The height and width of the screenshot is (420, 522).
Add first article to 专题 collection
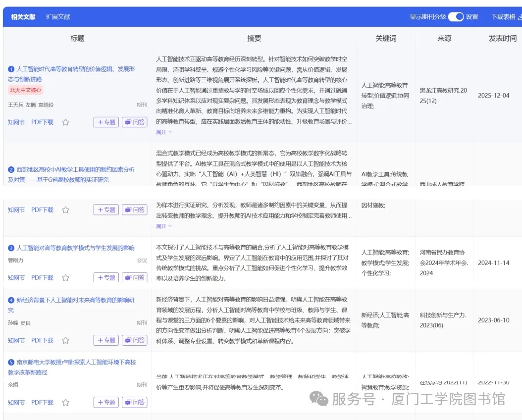[x=106, y=122]
